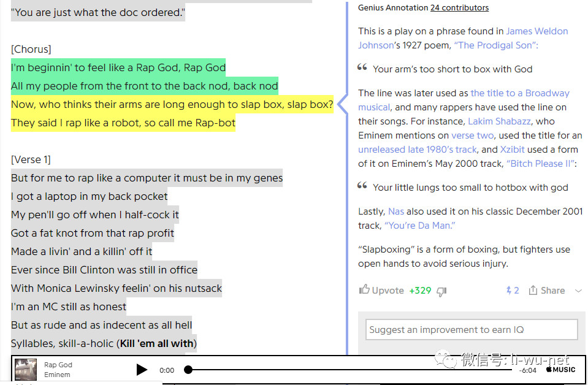Open the "You're Da Man." link
This screenshot has width=588, height=385.
419,226
